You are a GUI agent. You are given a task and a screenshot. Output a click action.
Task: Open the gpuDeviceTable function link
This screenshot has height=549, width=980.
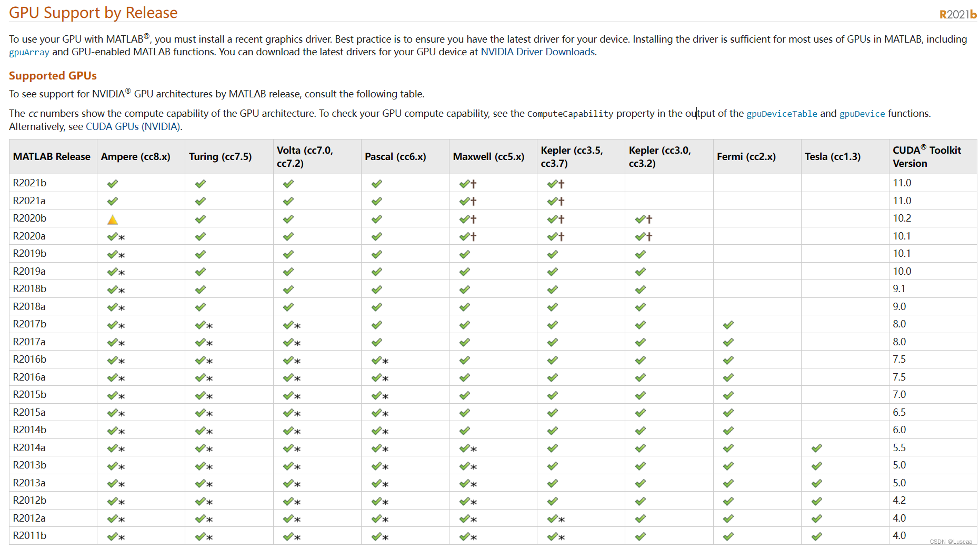(782, 114)
